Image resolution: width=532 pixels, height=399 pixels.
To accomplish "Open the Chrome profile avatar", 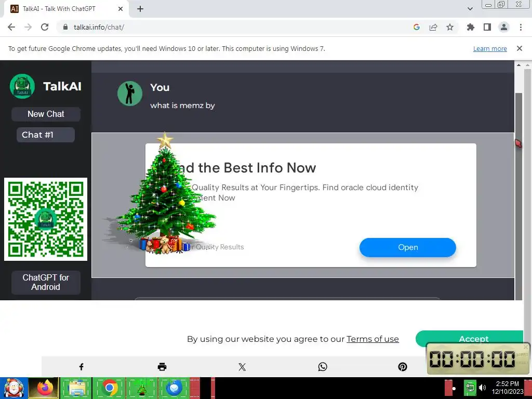I will tap(504, 27).
